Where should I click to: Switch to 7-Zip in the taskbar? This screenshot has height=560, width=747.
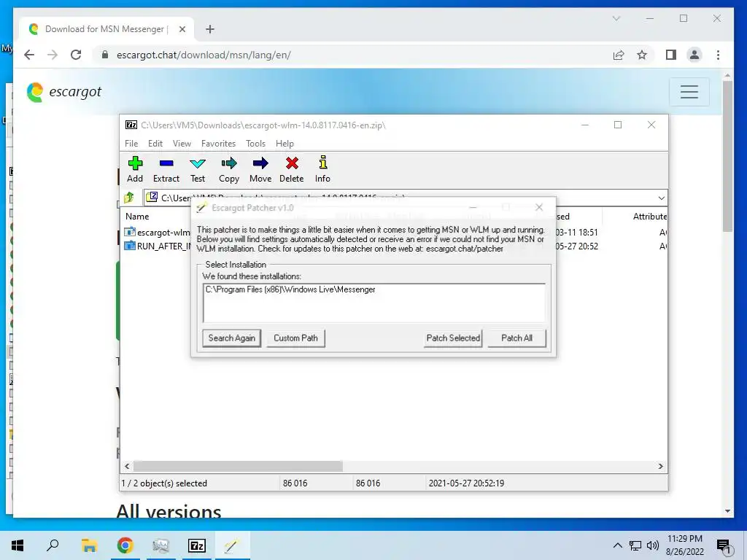click(197, 545)
